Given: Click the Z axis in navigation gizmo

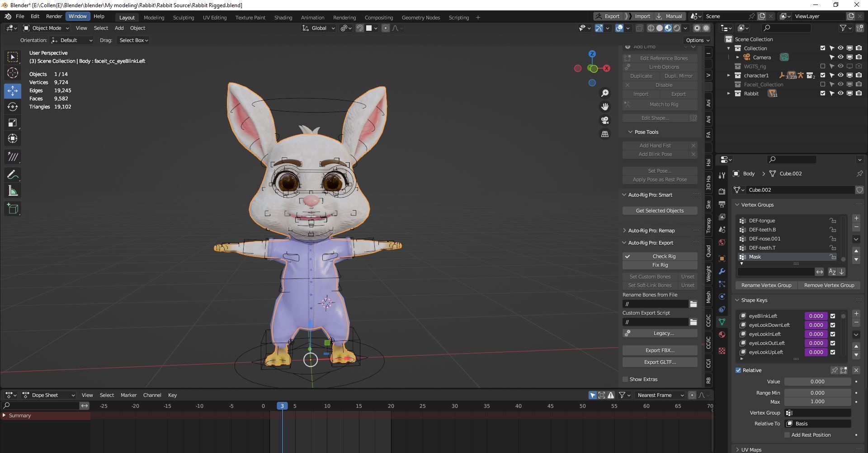Looking at the screenshot, I should (x=592, y=54).
